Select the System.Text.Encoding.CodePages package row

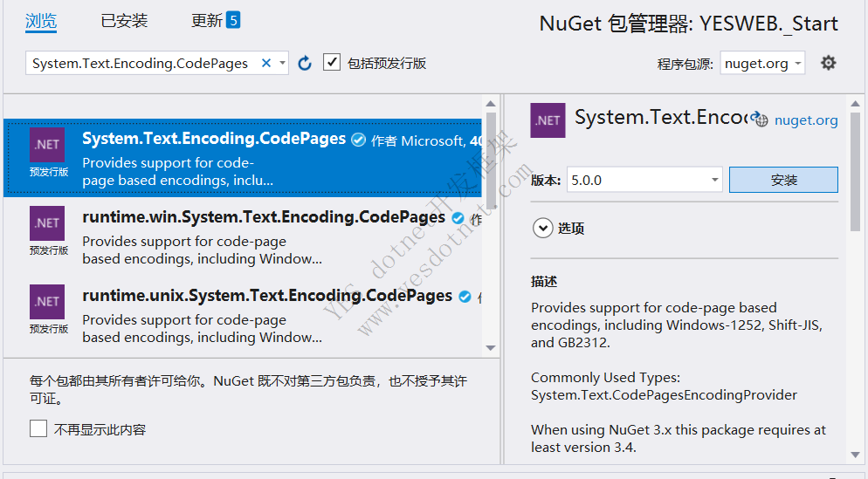click(243, 158)
